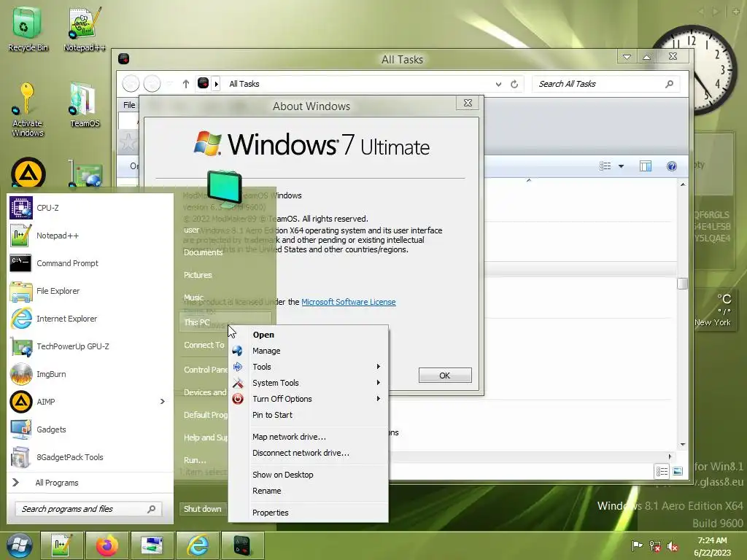Switch to large icons view bottom-right

pyautogui.click(x=678, y=471)
